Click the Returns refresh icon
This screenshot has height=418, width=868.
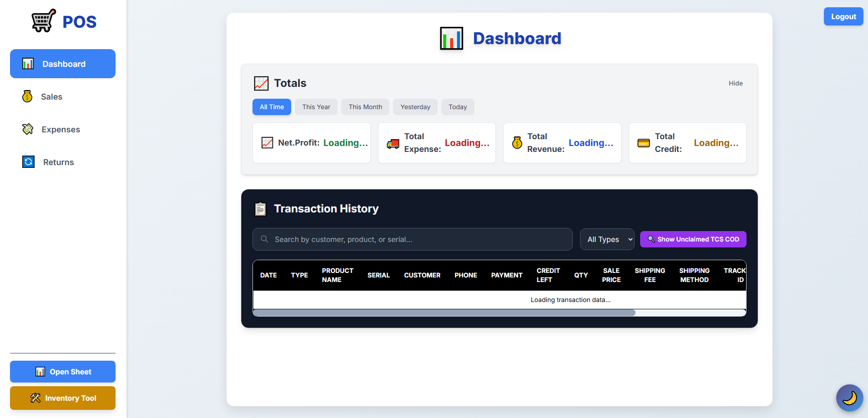pos(28,162)
